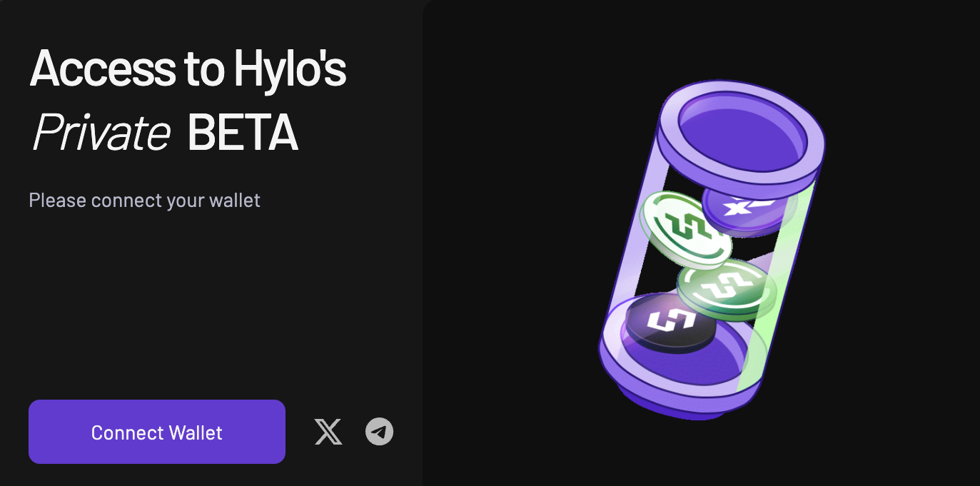
Task: Click the Connect Wallet button
Action: tap(157, 432)
